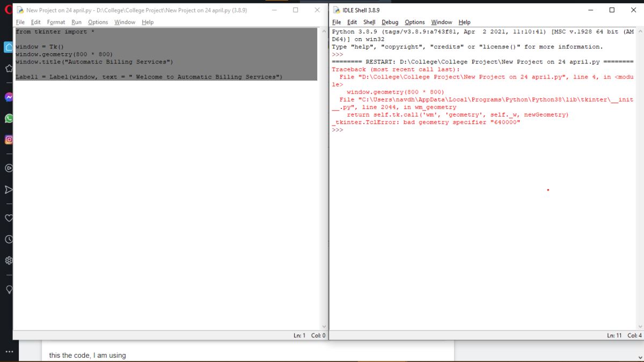Open the editor window File menu
This screenshot has width=644, height=362.
click(20, 22)
